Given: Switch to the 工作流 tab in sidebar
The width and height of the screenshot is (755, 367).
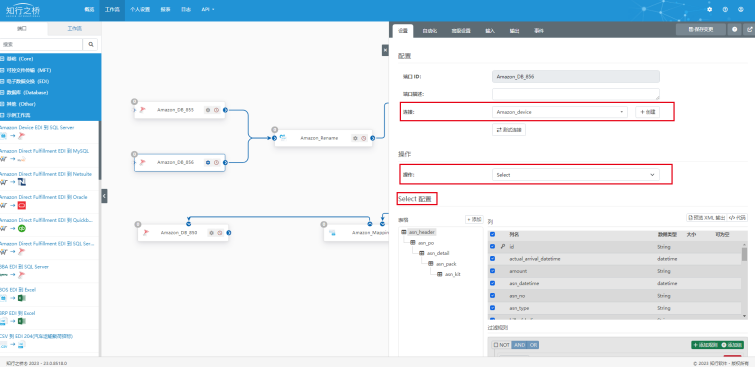Looking at the screenshot, I should click(x=74, y=28).
